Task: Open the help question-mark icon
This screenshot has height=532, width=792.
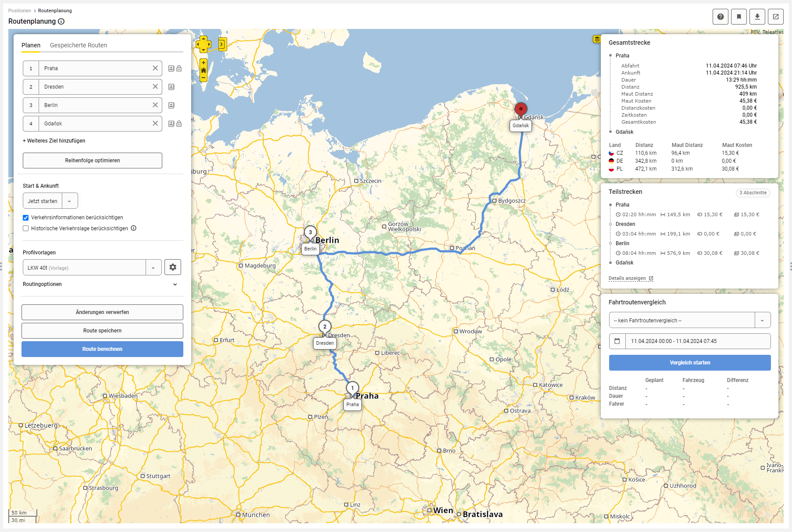Action: pos(721,17)
